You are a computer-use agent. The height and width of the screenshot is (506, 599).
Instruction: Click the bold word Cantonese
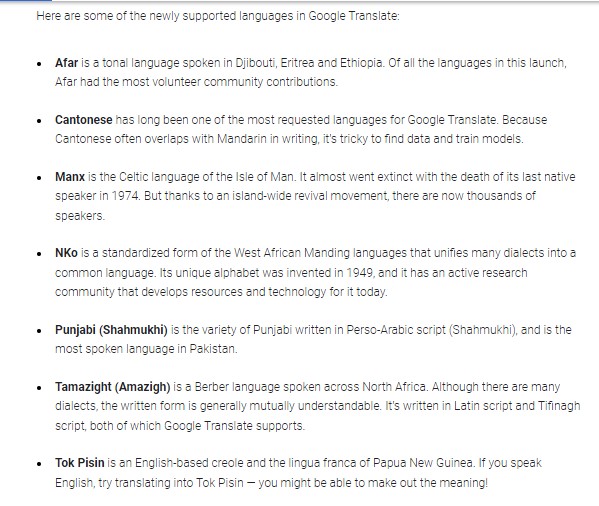click(x=84, y=120)
